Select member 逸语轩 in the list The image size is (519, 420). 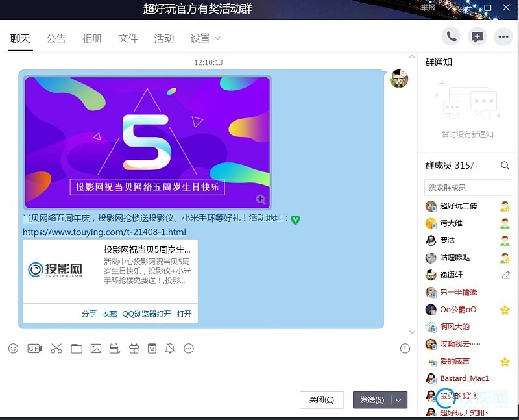pos(451,275)
